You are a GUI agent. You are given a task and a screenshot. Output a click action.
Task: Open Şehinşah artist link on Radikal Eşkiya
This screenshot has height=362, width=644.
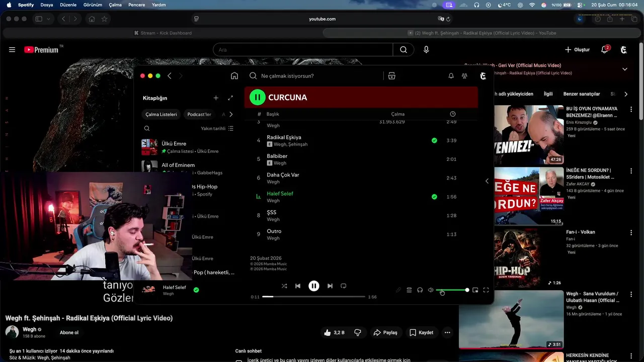(x=299, y=144)
